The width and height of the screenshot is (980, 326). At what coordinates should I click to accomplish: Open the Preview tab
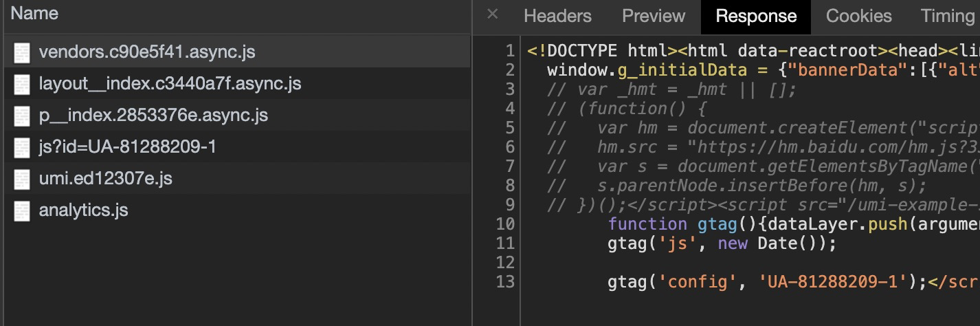pyautogui.click(x=654, y=17)
